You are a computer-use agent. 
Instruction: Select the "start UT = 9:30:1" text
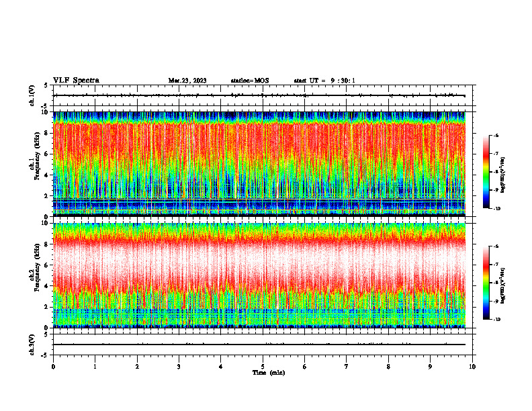pos(324,81)
